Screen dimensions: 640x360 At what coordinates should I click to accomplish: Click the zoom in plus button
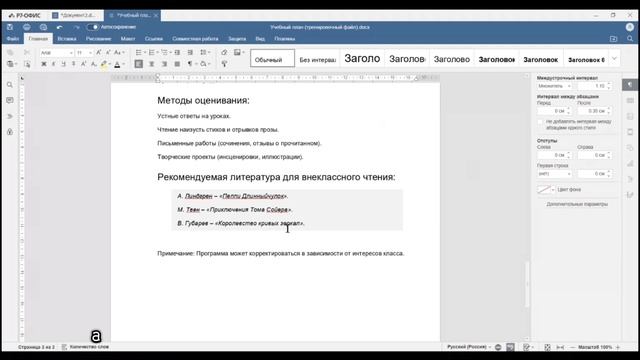point(618,347)
